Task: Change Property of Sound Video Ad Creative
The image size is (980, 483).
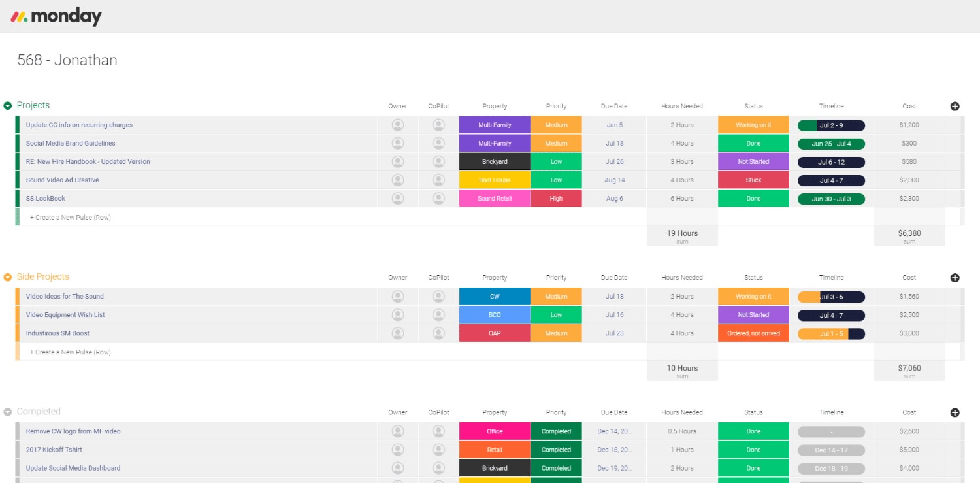Action: pos(495,180)
